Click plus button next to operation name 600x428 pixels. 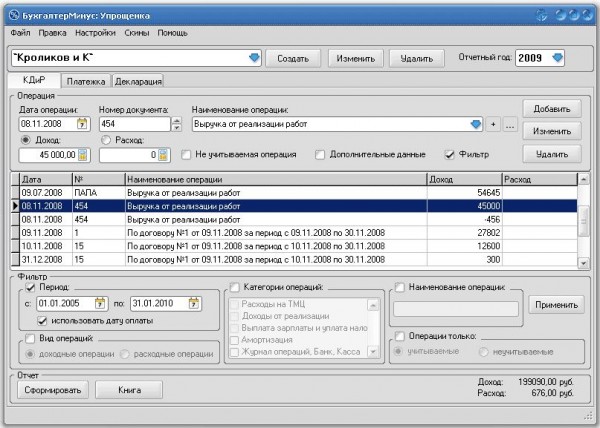[492, 125]
